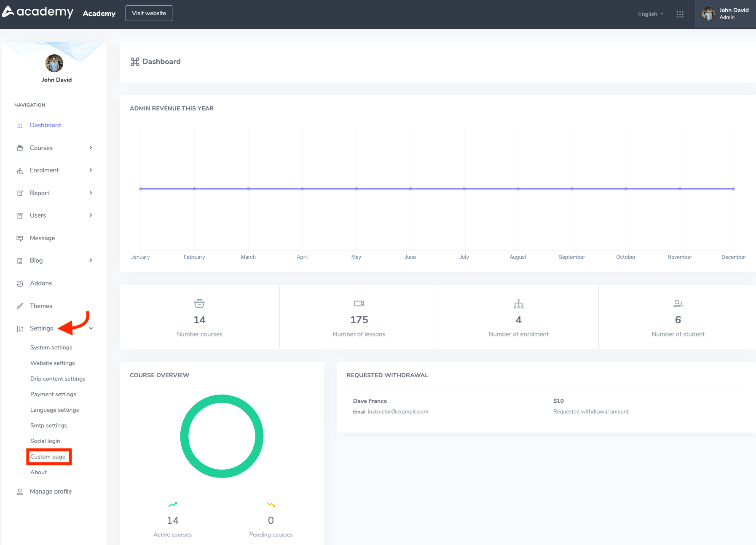Collapse the Settings submenu
756x545 pixels.
tap(91, 328)
